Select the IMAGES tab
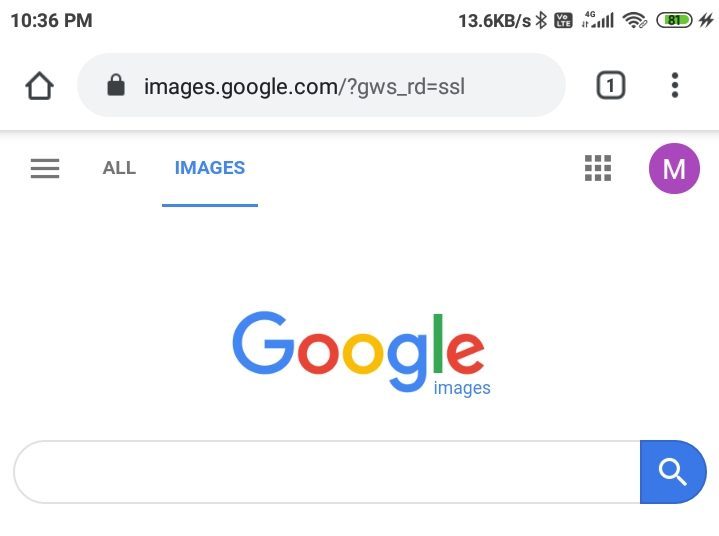Viewport: 719px width, 536px height. click(210, 168)
